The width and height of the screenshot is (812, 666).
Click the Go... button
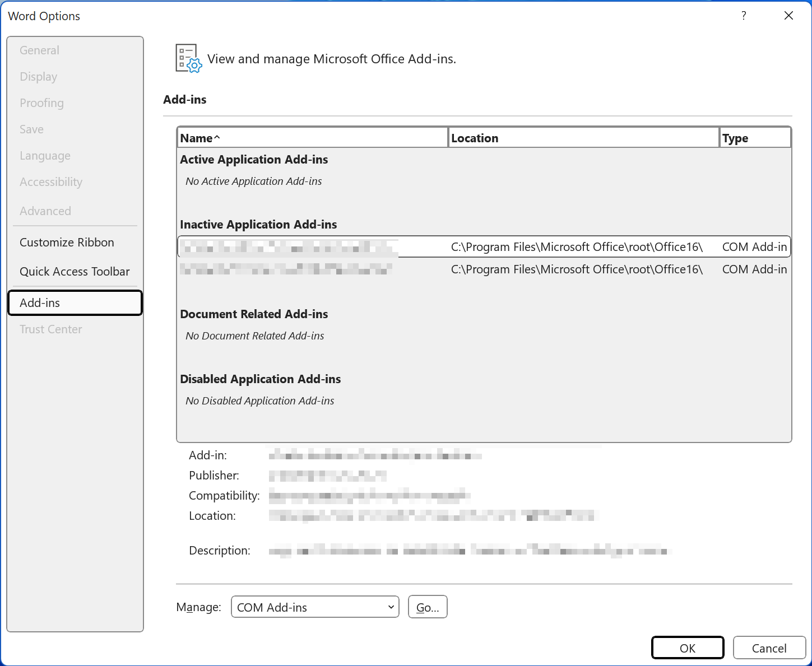pyautogui.click(x=428, y=607)
